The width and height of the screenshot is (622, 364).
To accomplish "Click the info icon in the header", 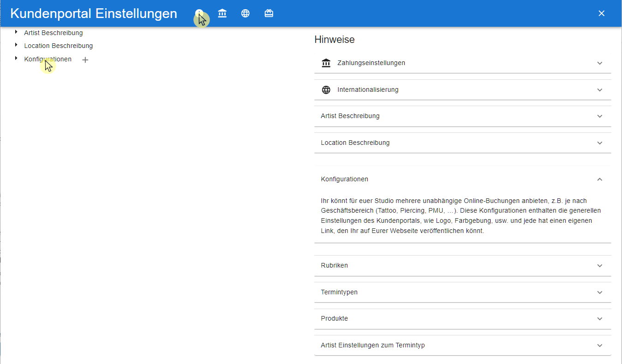I will click(199, 13).
